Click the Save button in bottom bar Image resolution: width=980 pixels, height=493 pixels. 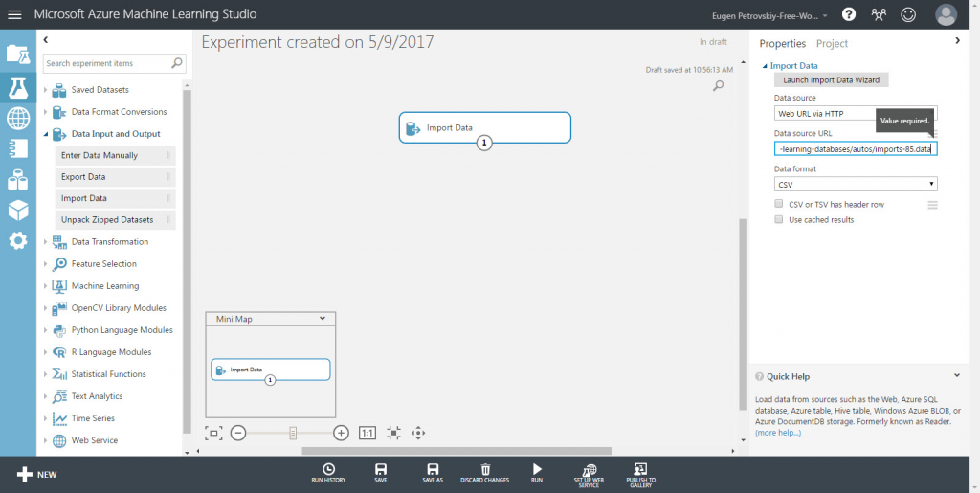click(381, 473)
